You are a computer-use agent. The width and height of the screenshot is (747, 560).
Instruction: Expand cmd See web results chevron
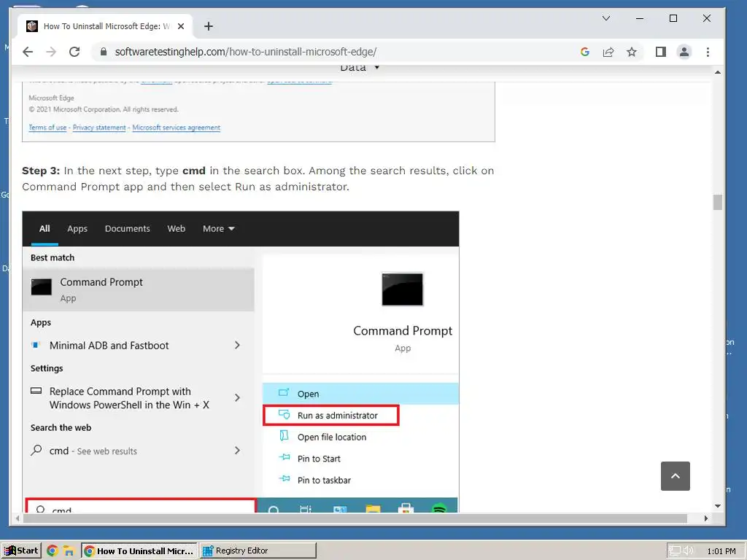[x=237, y=451]
